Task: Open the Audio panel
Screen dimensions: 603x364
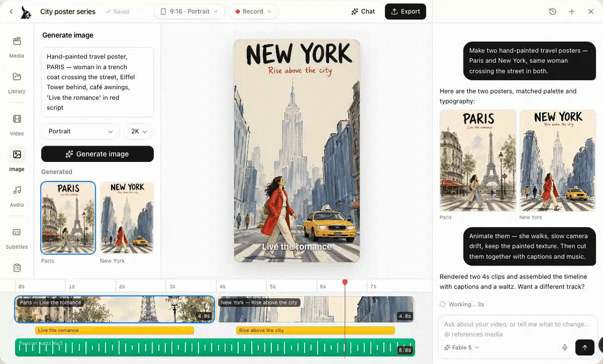Action: [x=16, y=196]
